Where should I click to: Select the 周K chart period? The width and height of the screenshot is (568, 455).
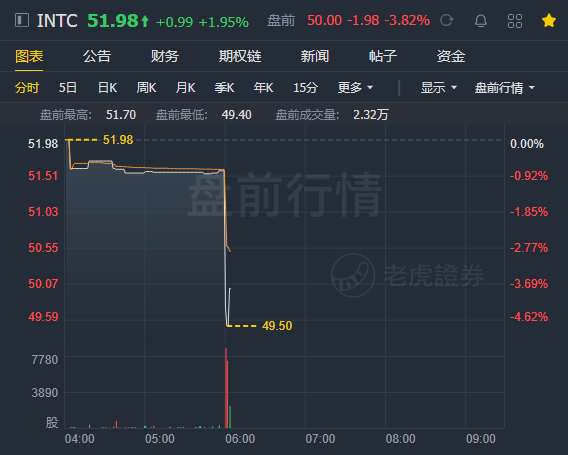146,88
